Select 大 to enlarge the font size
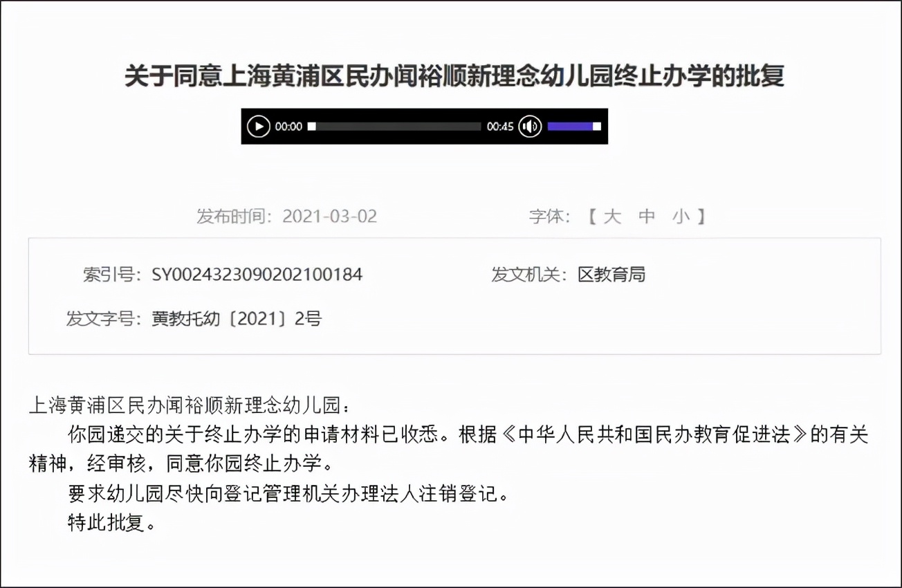The width and height of the screenshot is (902, 588). point(611,216)
